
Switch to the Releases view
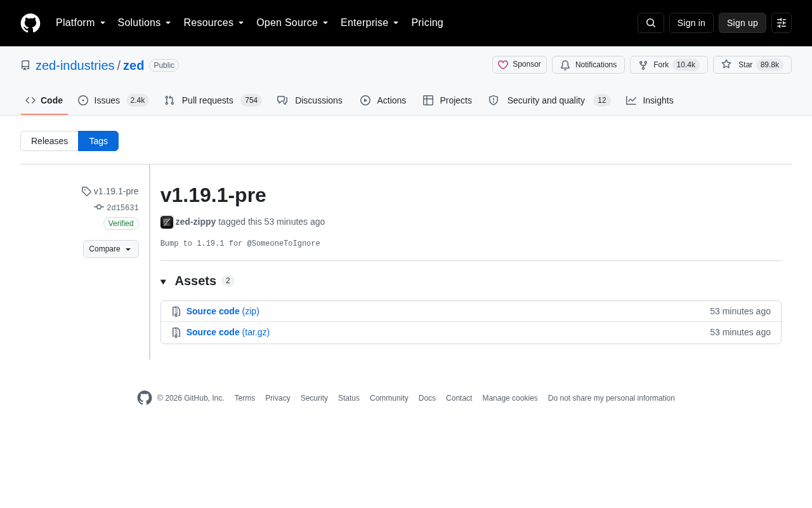tap(49, 141)
